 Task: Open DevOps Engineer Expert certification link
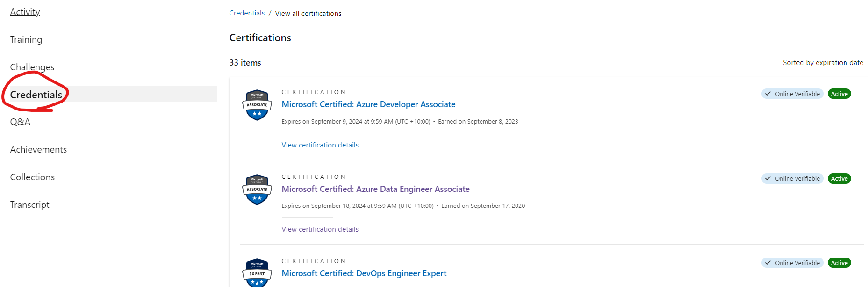point(364,273)
